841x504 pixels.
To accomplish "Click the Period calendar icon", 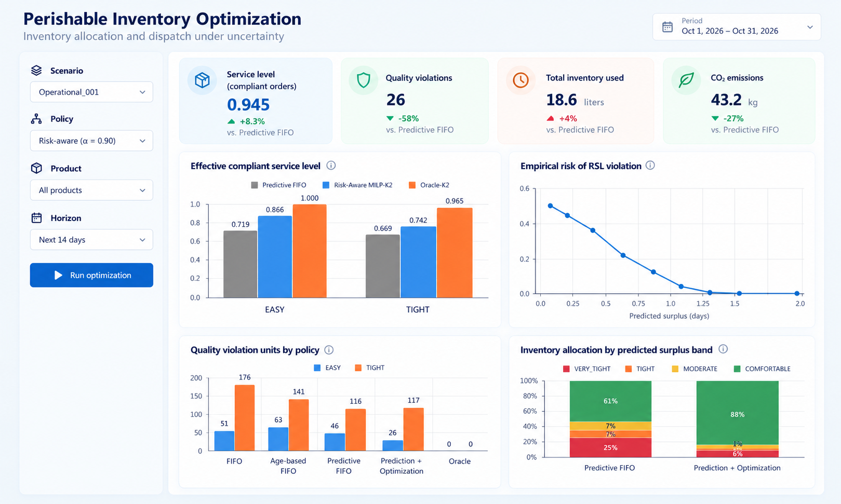I will 668,27.
